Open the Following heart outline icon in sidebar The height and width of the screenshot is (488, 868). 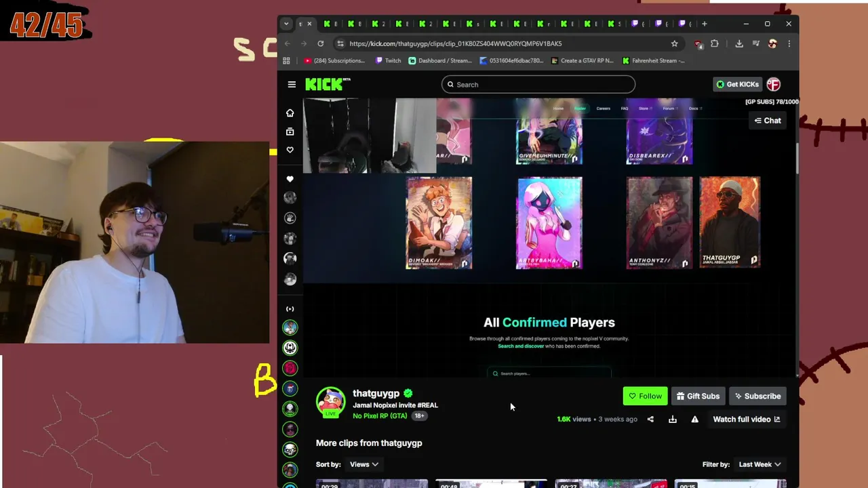pyautogui.click(x=290, y=150)
